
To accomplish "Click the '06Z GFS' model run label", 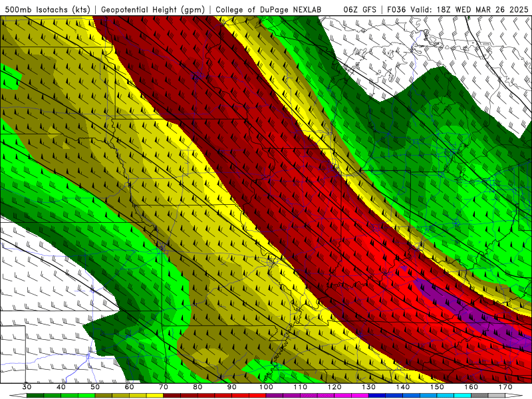I will [x=360, y=9].
